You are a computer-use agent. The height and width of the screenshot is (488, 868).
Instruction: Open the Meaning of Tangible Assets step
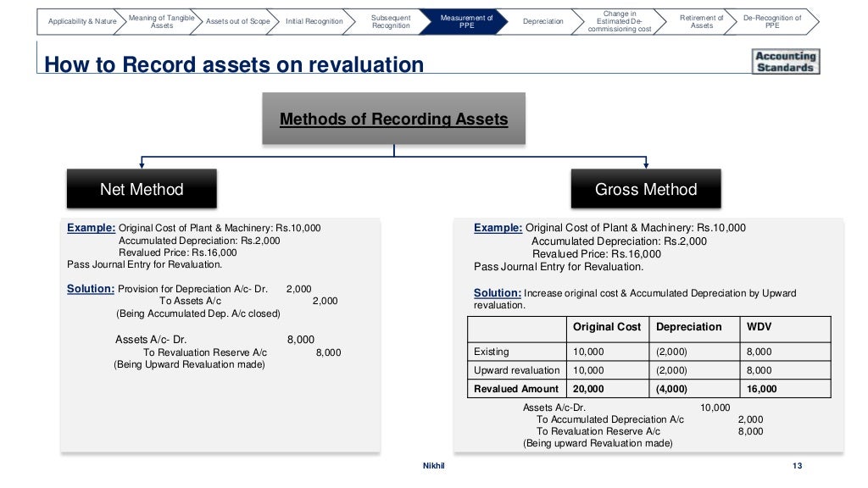[161, 21]
